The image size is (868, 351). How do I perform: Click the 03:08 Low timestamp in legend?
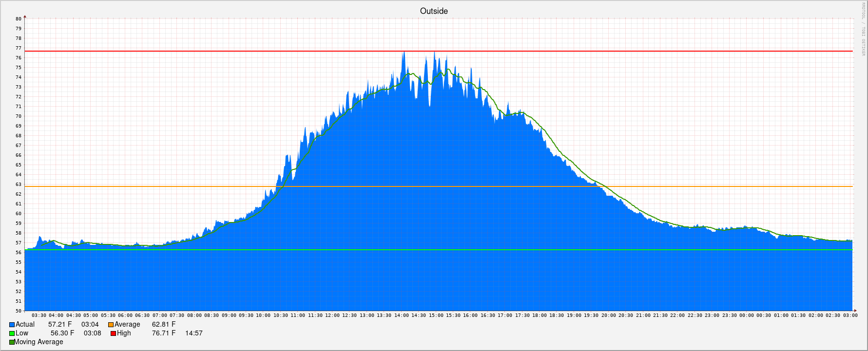tap(92, 333)
